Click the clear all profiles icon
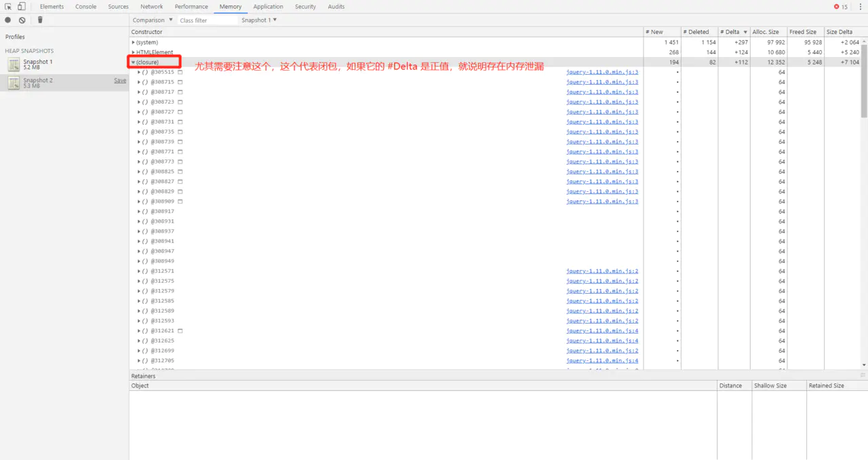868x460 pixels. click(x=22, y=20)
